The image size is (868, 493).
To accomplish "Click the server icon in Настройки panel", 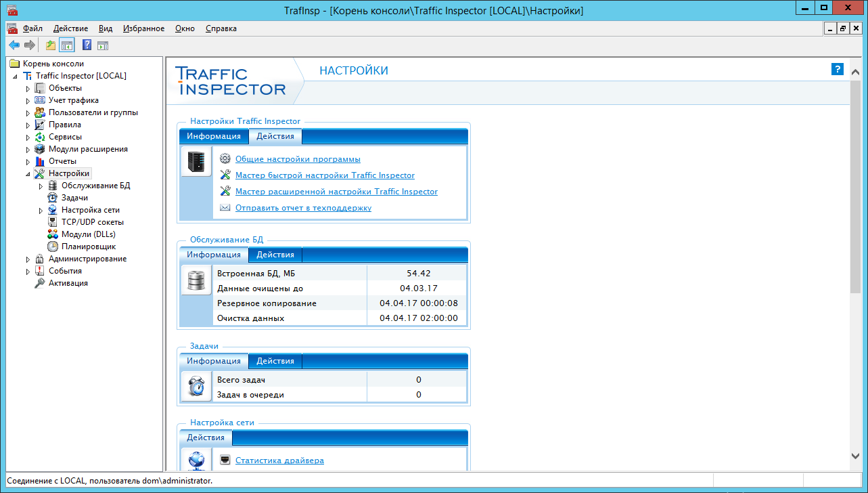I will (196, 163).
